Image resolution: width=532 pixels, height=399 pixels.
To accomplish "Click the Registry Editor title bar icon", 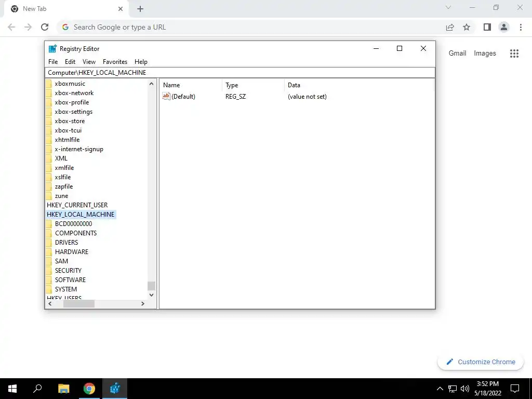I will pos(52,48).
